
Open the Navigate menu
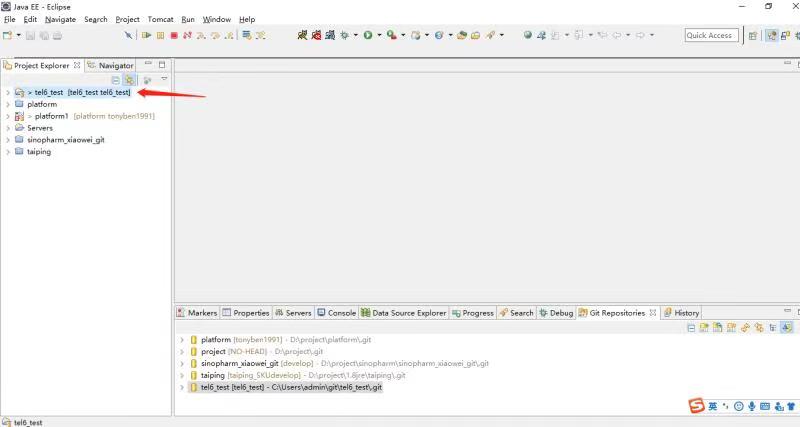[x=60, y=19]
